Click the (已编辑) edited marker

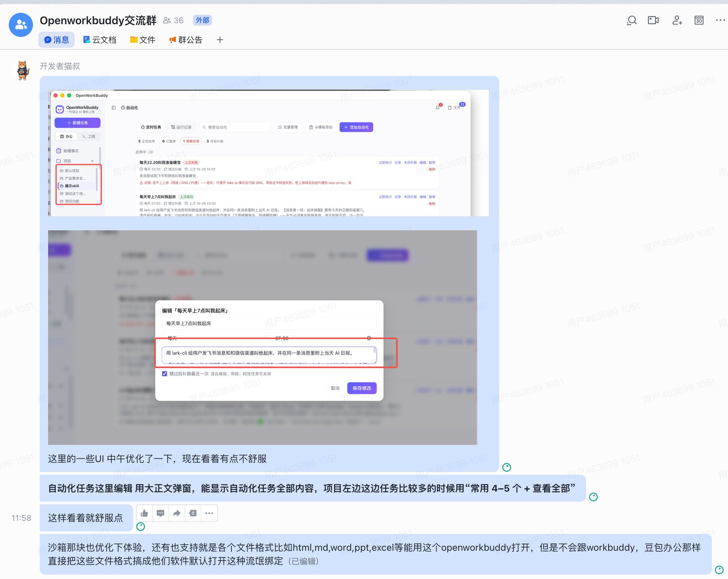click(303, 561)
